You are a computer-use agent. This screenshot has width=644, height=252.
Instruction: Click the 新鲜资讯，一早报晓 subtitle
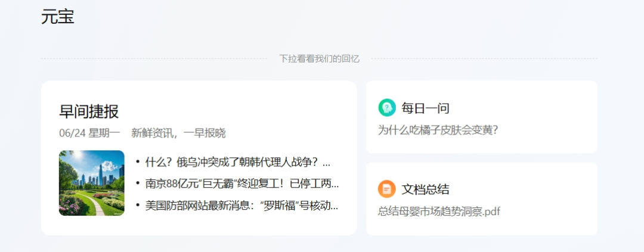(x=178, y=133)
